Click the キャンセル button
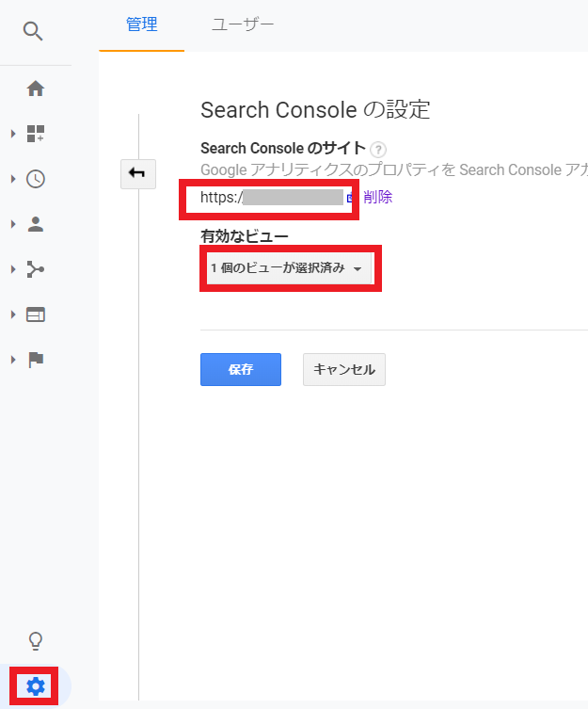588x709 pixels. click(x=344, y=369)
